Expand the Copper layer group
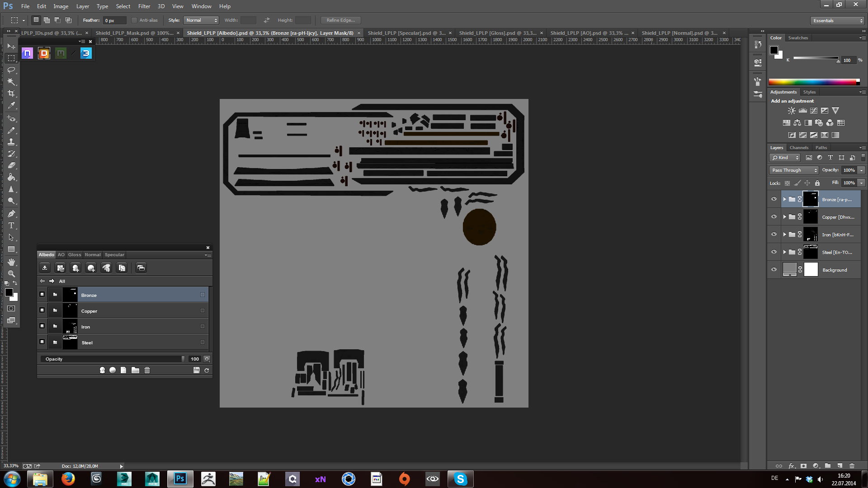Screen dimensions: 868x488 (x=785, y=217)
